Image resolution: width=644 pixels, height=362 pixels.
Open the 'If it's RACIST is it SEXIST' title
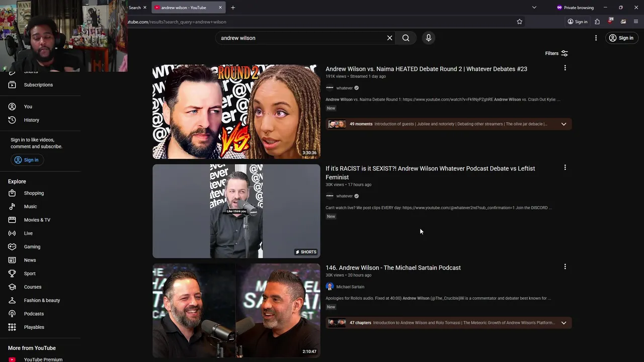430,172
